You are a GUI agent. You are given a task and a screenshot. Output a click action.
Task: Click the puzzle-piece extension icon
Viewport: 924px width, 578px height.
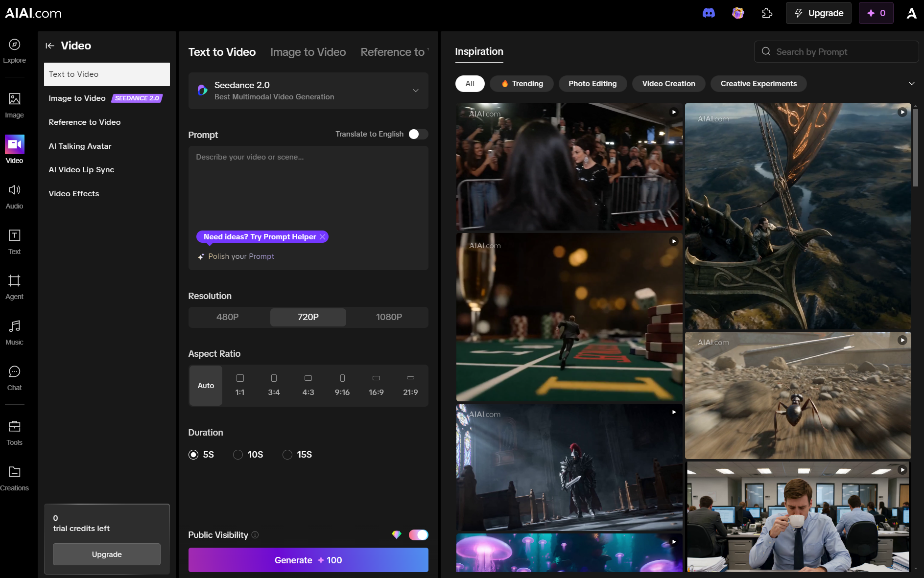pos(767,13)
